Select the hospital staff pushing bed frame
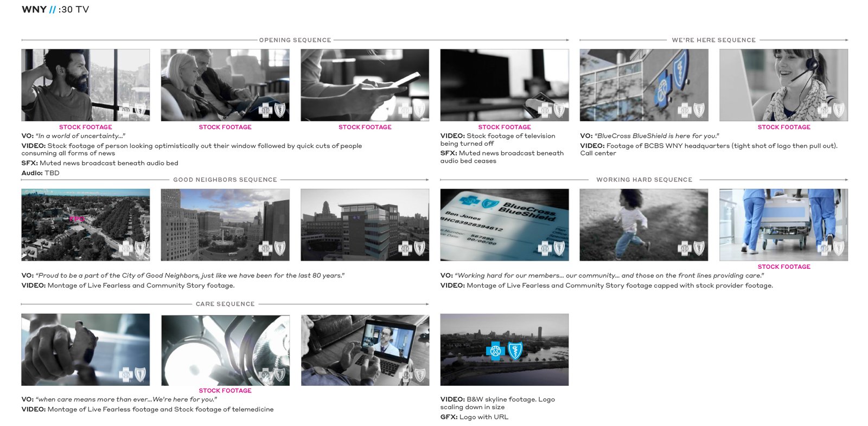This screenshot has height=426, width=868. (783, 225)
